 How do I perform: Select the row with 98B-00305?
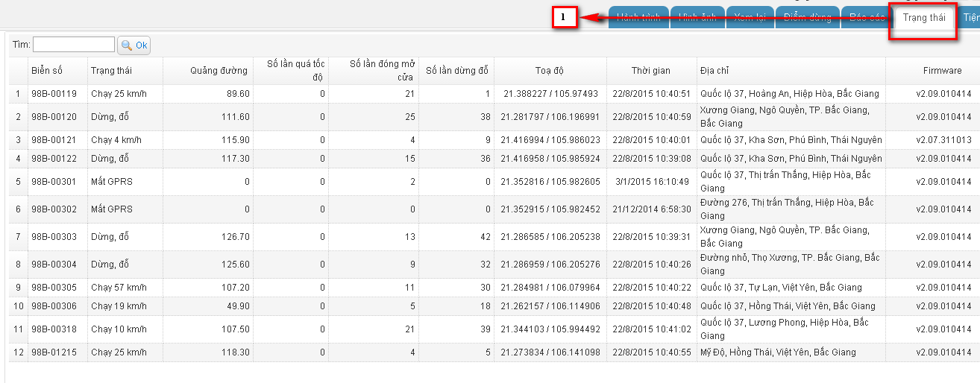coord(54,288)
